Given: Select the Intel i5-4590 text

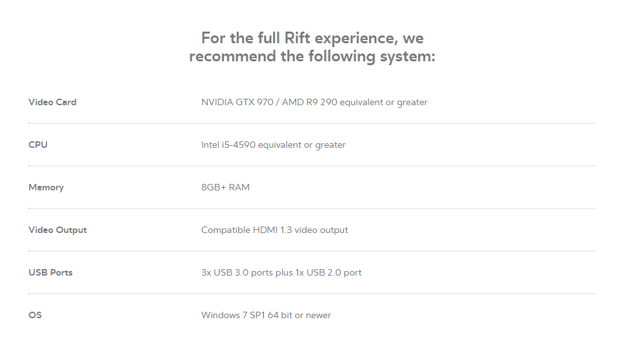Looking at the screenshot, I should pos(228,145).
